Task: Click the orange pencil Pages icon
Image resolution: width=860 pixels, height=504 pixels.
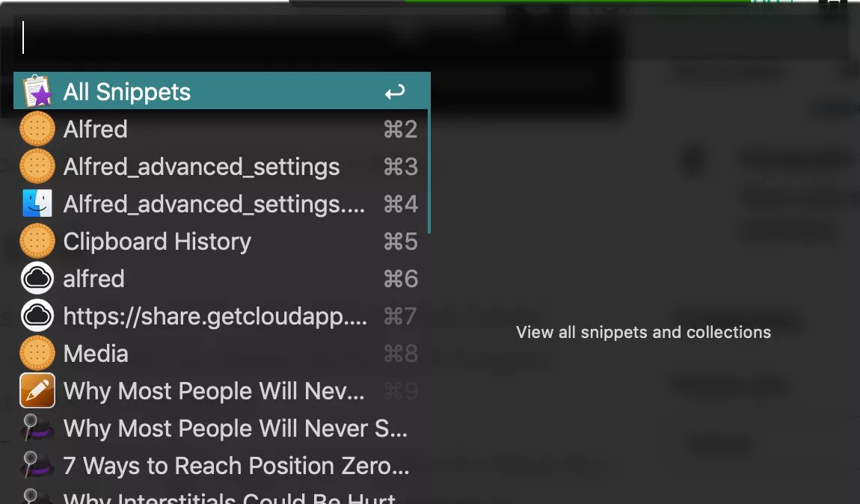Action: point(37,390)
